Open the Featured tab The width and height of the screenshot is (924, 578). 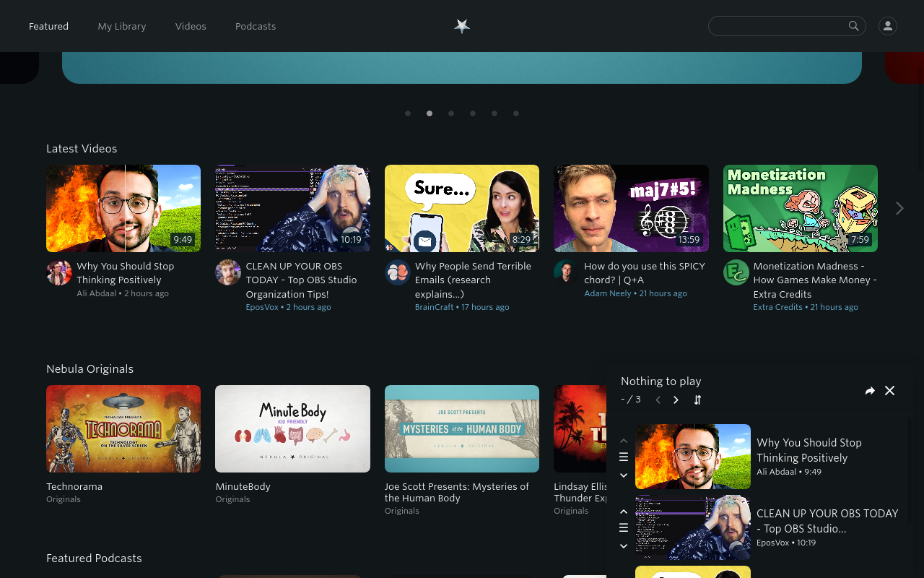(48, 26)
